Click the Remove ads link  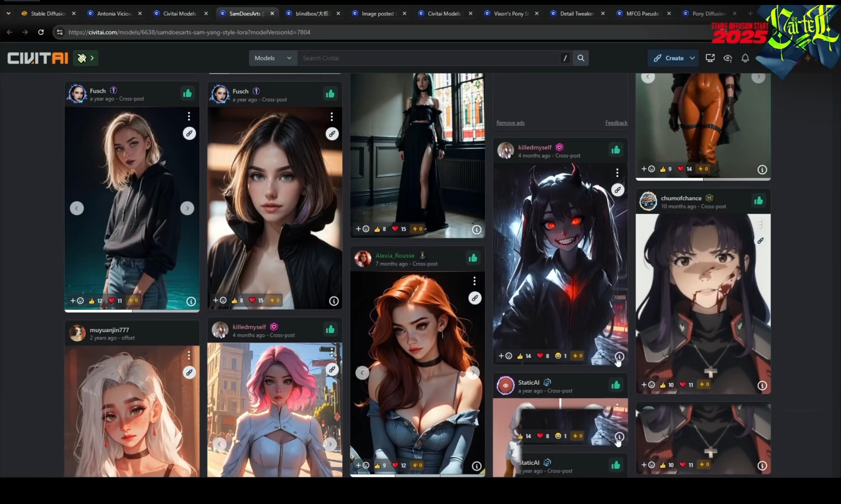(x=510, y=123)
